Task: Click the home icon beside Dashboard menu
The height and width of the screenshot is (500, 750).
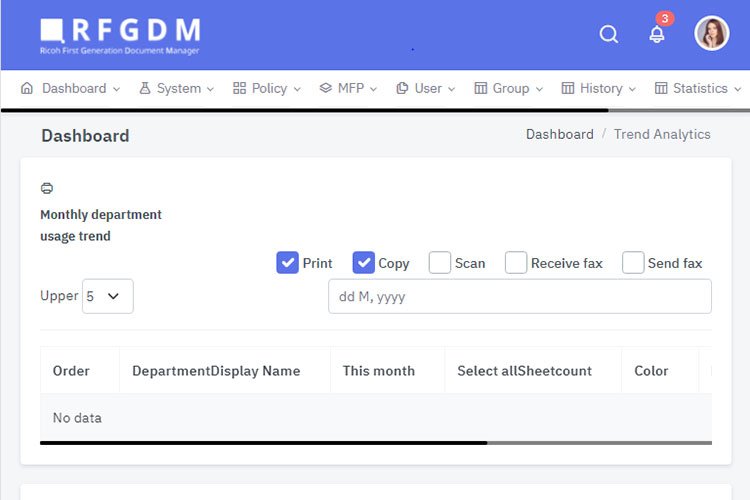Action: (27, 88)
